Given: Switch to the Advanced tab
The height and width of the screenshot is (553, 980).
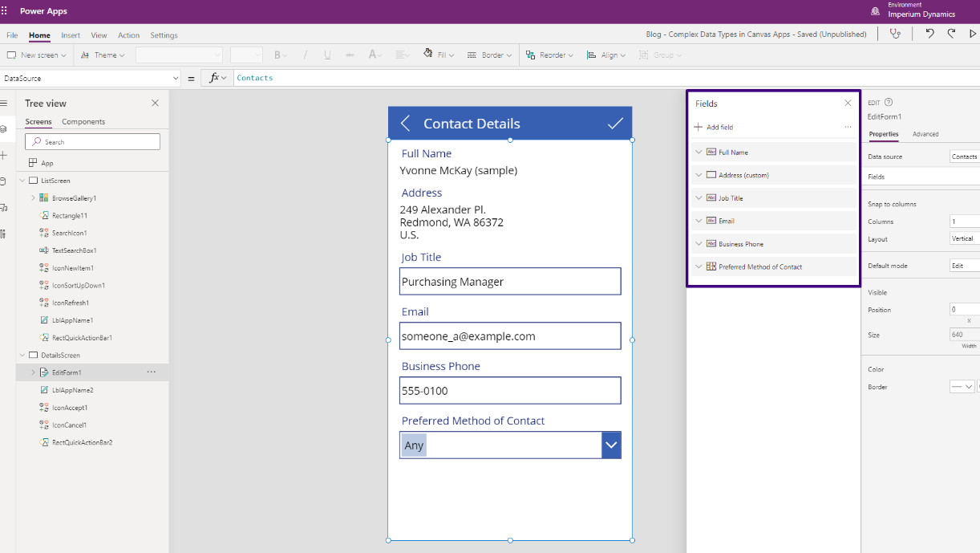Looking at the screenshot, I should [x=925, y=134].
